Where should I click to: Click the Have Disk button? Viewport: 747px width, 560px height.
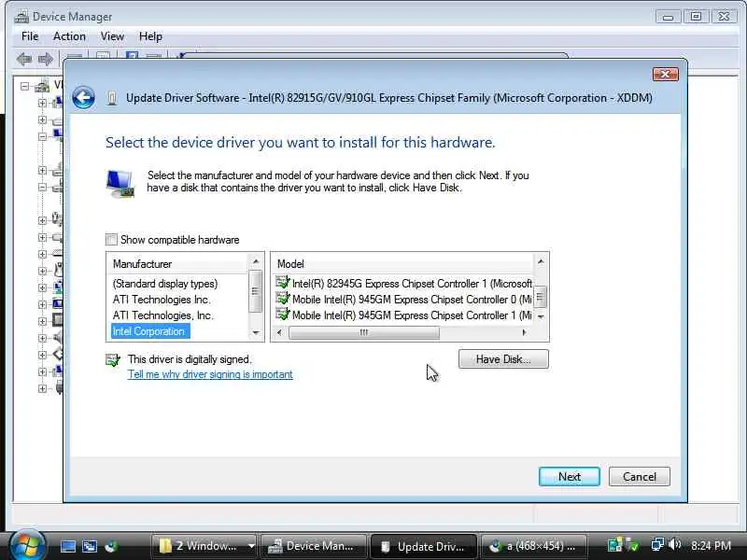pyautogui.click(x=503, y=359)
